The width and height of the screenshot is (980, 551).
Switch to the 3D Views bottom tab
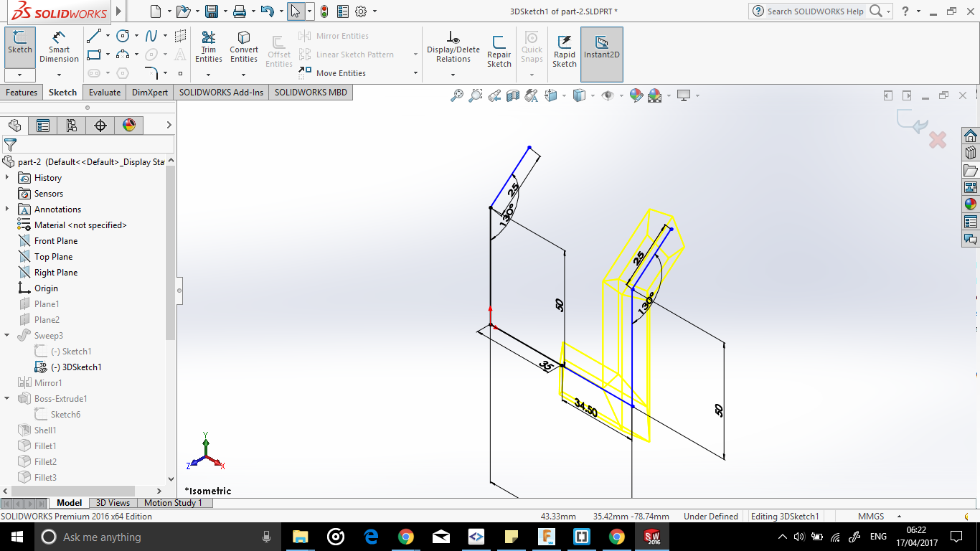(113, 503)
